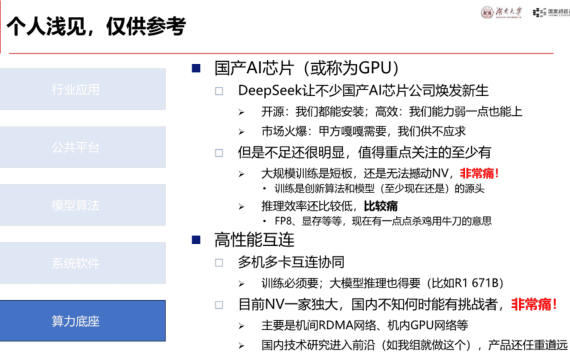Viewport: 570px width, 360px height.
Task: Click the line 市场火爆：甲方嘎嘎需要
Action: click(x=363, y=131)
